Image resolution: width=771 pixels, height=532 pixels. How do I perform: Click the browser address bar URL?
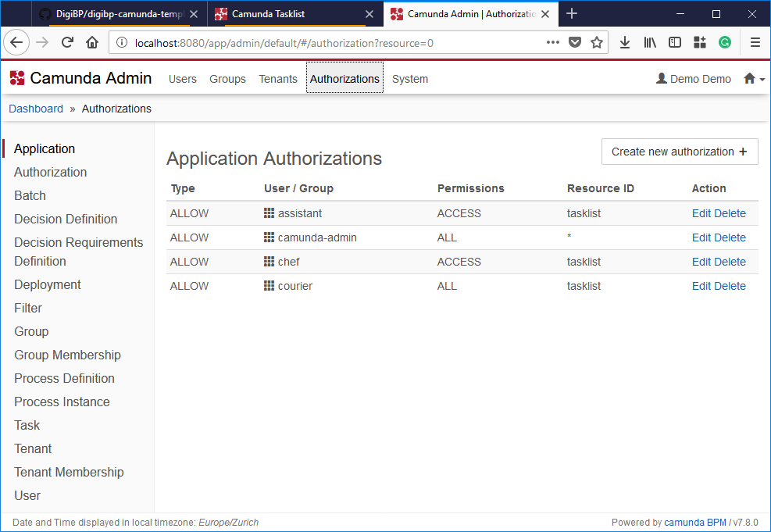[328, 43]
